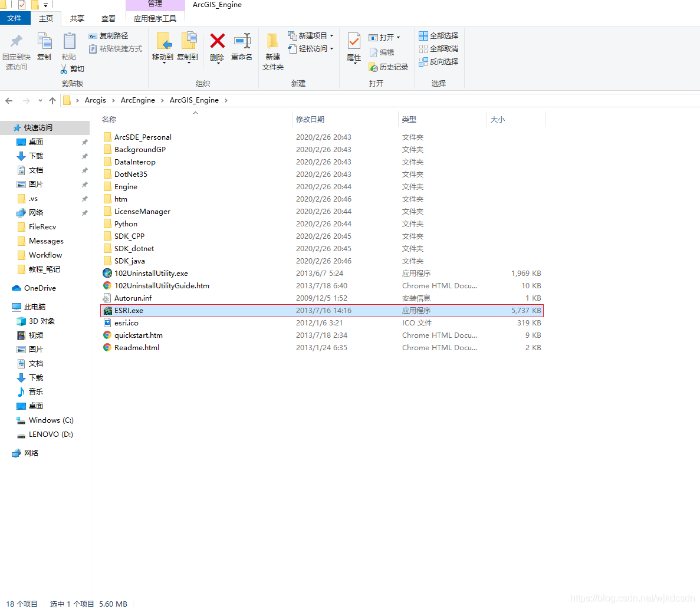
Task: Switch to the 共享 share tab
Action: click(77, 18)
